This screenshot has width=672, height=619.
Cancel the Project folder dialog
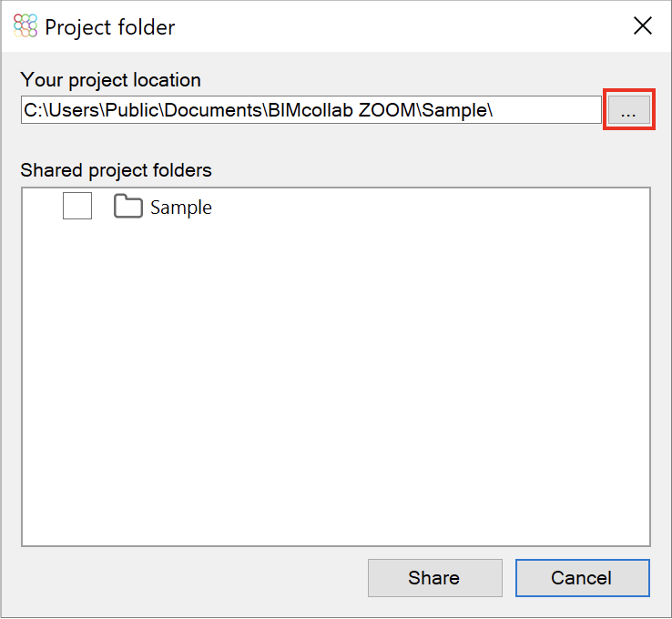583,578
